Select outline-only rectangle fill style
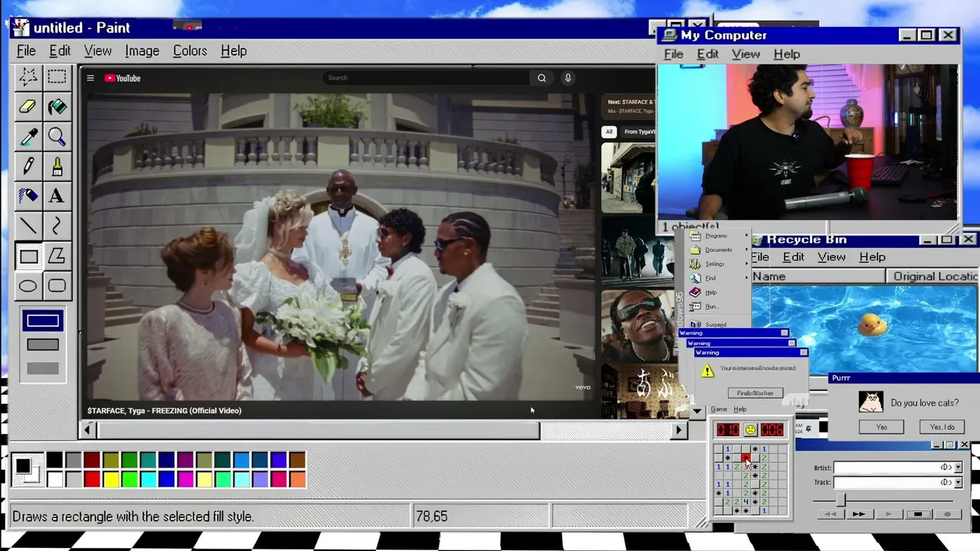The height and width of the screenshot is (551, 980). [42, 321]
